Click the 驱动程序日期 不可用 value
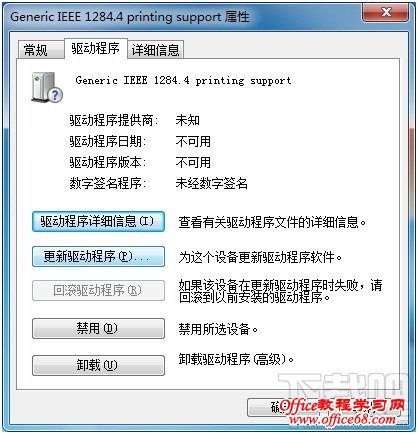The height and width of the screenshot is (434, 418). (x=193, y=142)
